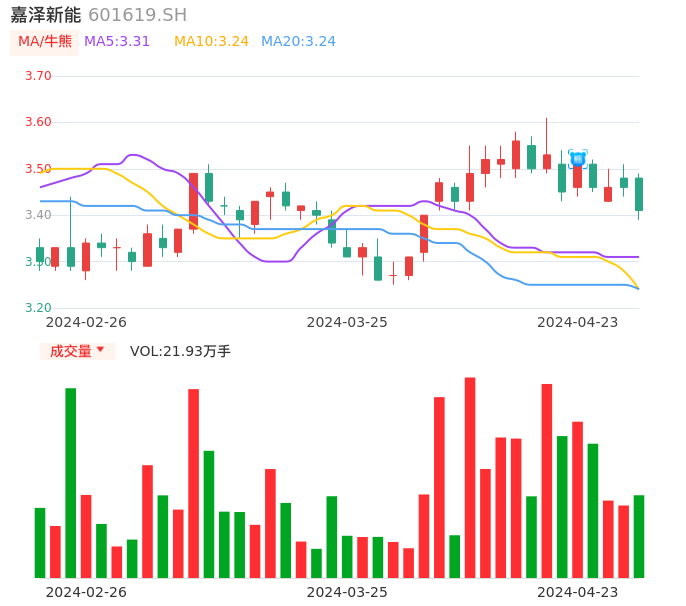Screen dimensions: 686x606
Task: Click the stock code 601619.SH
Action: (137, 15)
